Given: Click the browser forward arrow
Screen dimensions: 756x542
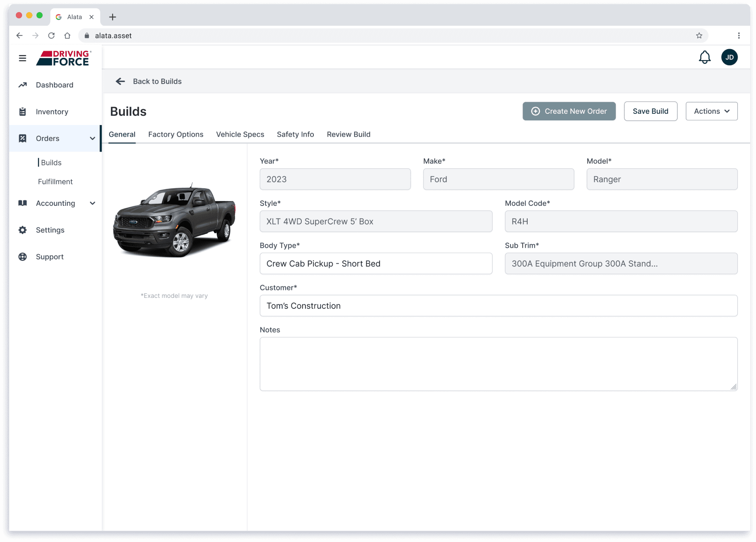Looking at the screenshot, I should [x=35, y=35].
